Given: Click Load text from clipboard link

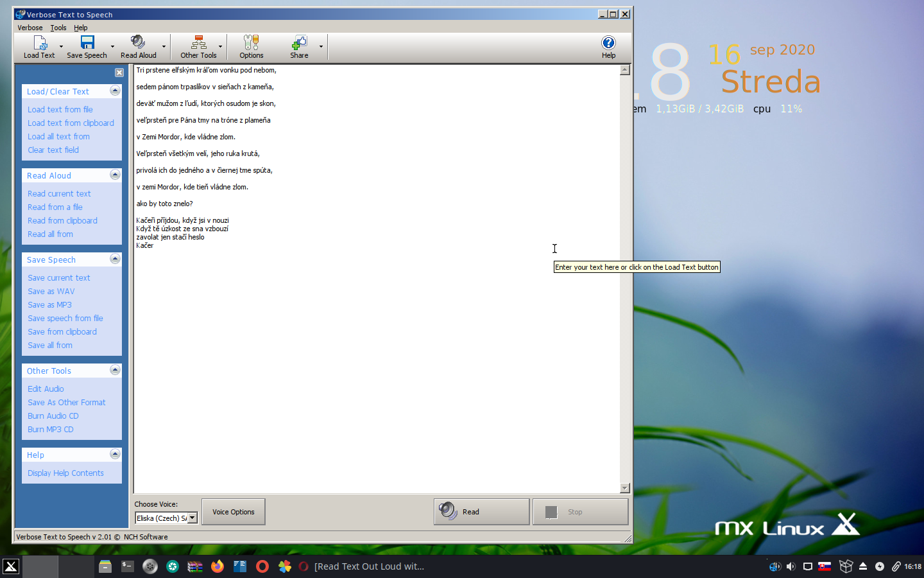Looking at the screenshot, I should pos(71,123).
